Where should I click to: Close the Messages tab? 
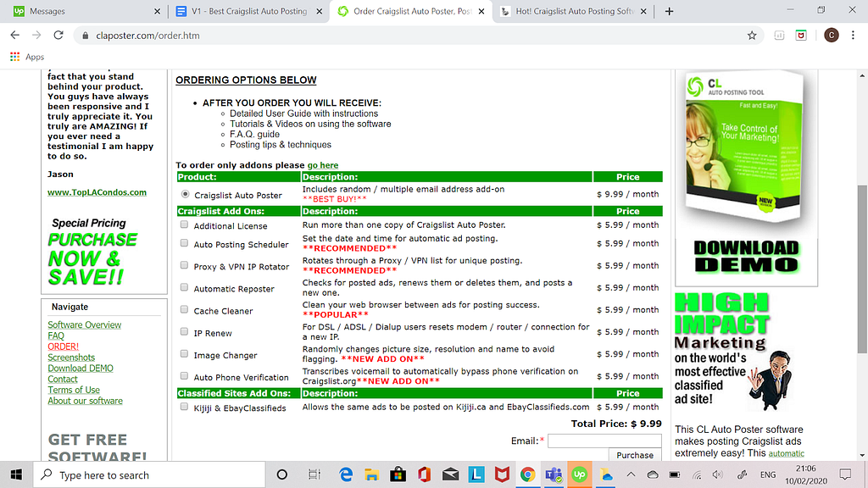coord(157,11)
